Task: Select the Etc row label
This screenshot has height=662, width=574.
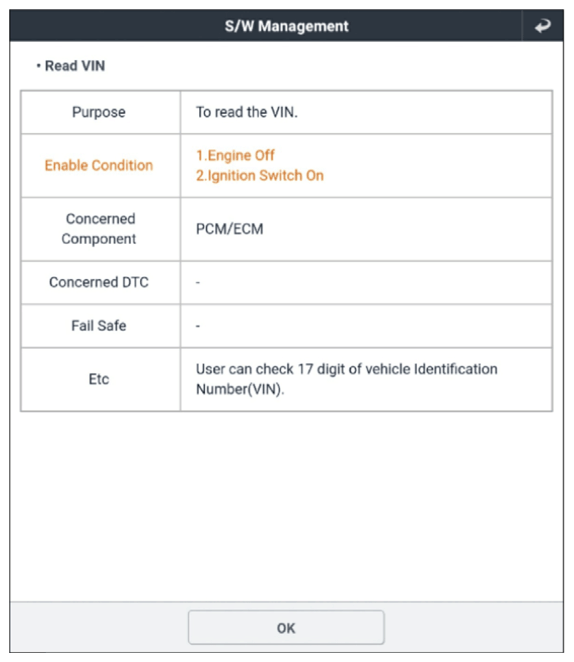Action: (99, 379)
